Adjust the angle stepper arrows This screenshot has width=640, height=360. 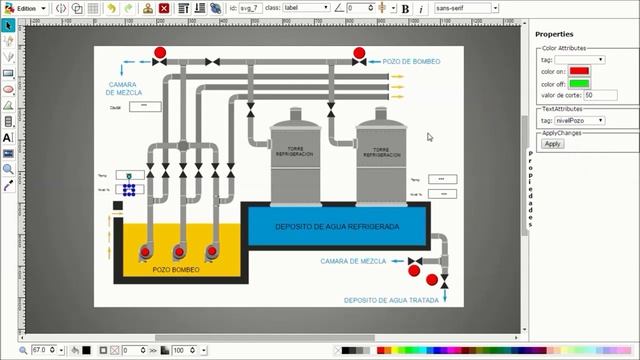(x=371, y=8)
